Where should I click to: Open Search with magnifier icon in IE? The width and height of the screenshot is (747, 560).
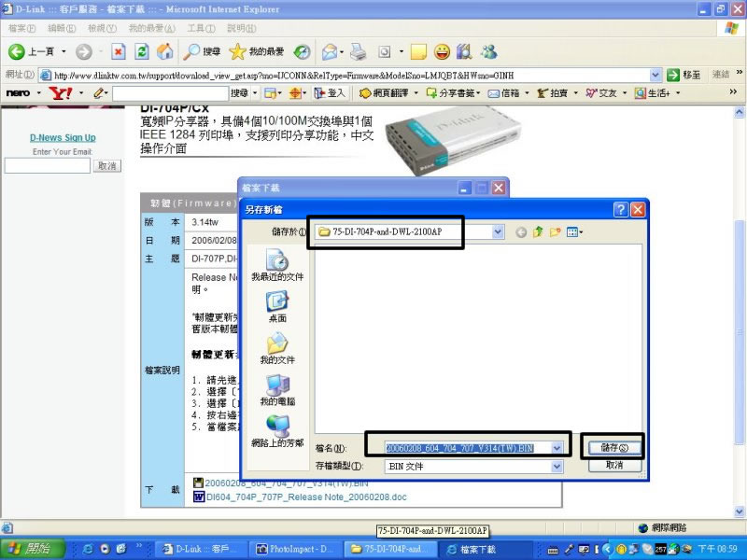click(202, 51)
